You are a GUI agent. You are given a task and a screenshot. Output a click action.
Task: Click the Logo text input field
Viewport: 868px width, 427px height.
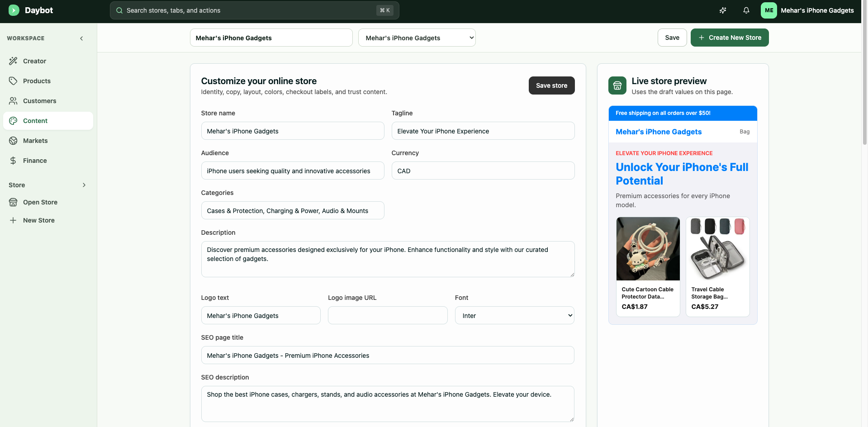pos(261,315)
